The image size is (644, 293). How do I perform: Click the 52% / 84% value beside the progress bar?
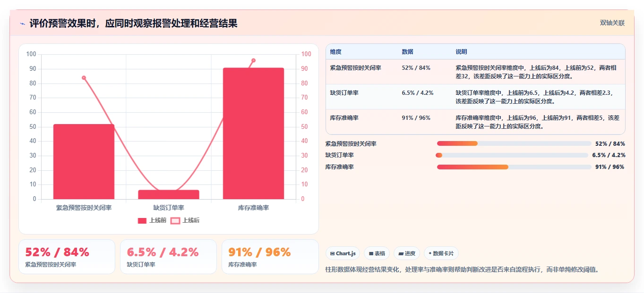tap(610, 143)
